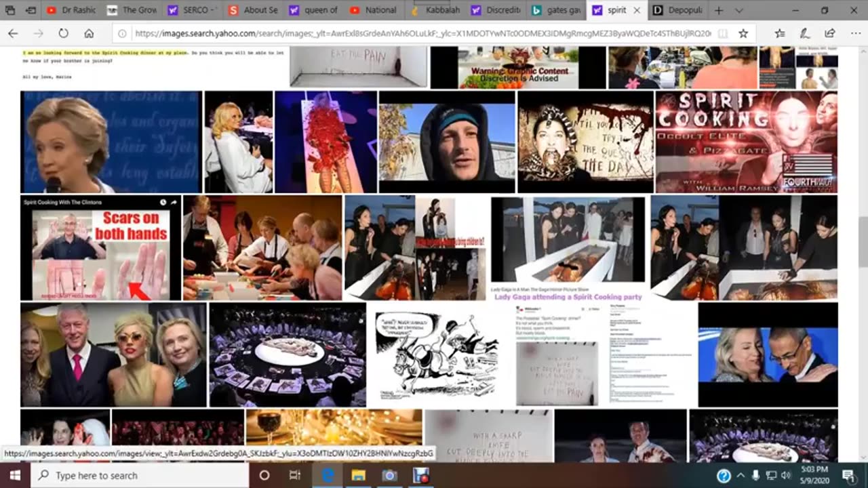Open the notification action center
This screenshot has width=868, height=488.
(x=848, y=475)
